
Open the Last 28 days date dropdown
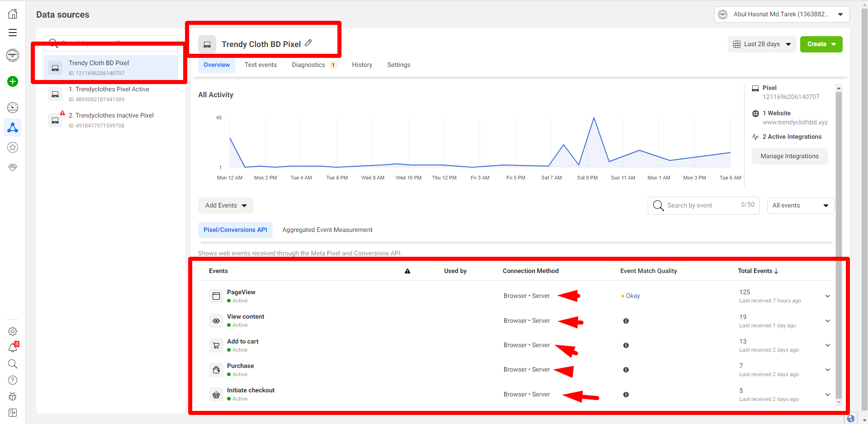tap(762, 44)
